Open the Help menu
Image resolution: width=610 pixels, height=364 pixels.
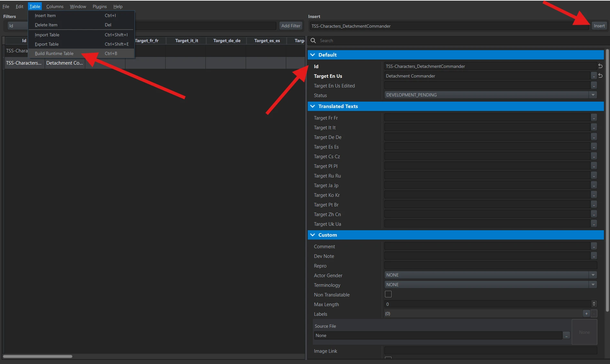click(118, 6)
